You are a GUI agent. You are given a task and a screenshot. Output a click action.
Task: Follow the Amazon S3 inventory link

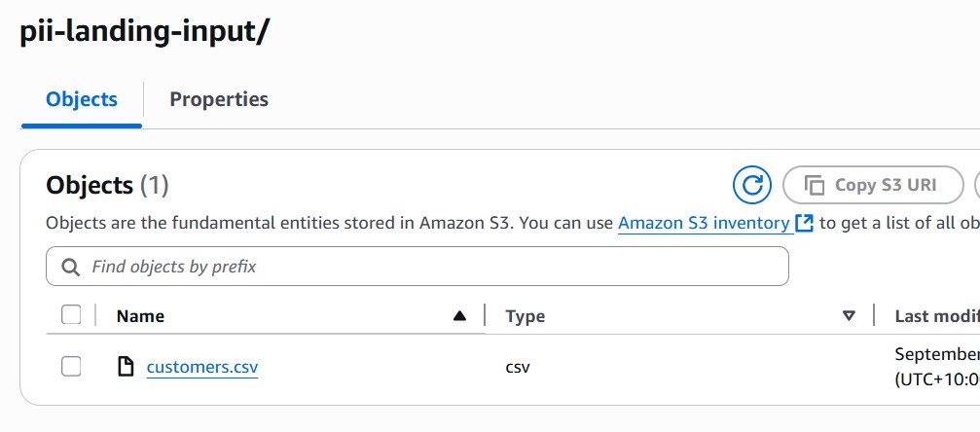704,223
